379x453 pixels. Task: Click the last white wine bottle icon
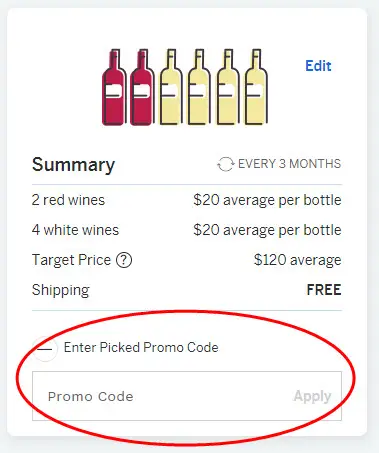256,87
